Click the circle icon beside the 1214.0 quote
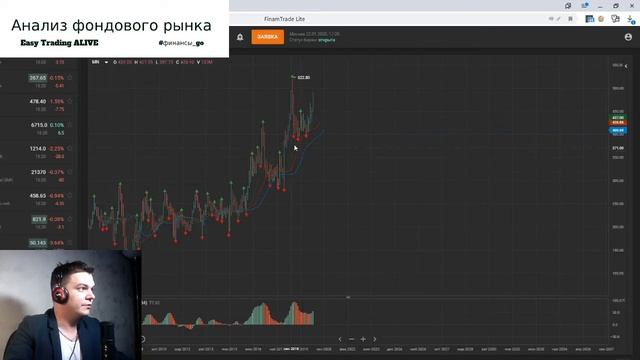This screenshot has height=360, width=640. tap(70, 149)
